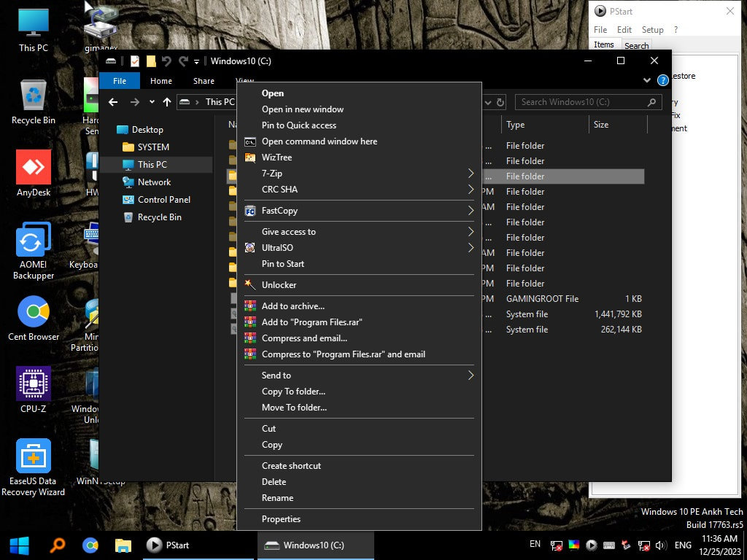The width and height of the screenshot is (747, 560).
Task: Open EaseUS Data Recovery Wizard icon
Action: 34,456
